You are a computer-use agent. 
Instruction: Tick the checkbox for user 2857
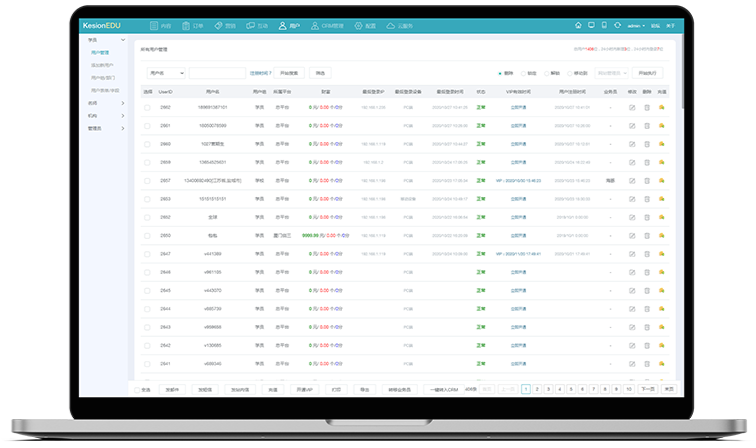coord(148,180)
